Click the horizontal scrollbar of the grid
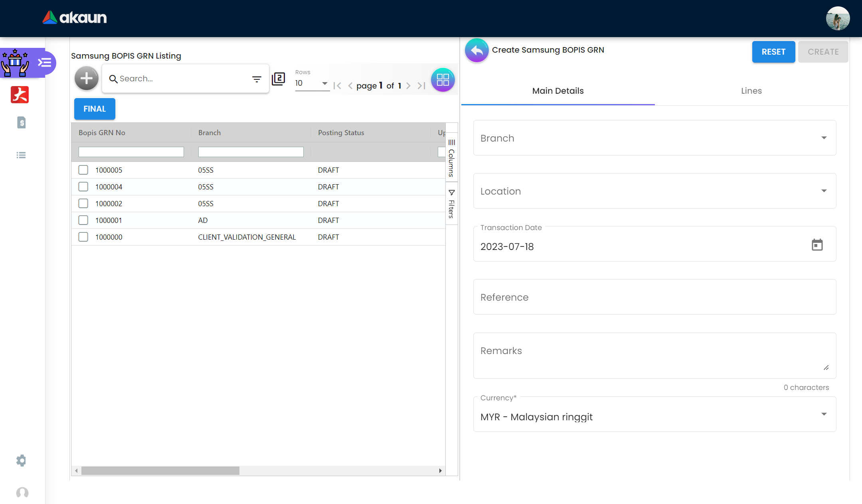Image resolution: width=862 pixels, height=504 pixels. [160, 471]
